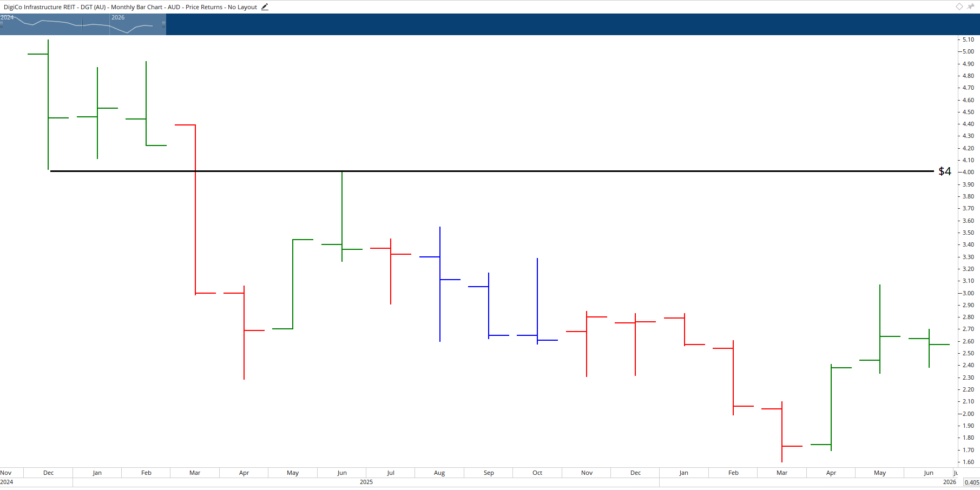Click the 3.00 price axis label
The width and height of the screenshot is (980, 490).
968,293
